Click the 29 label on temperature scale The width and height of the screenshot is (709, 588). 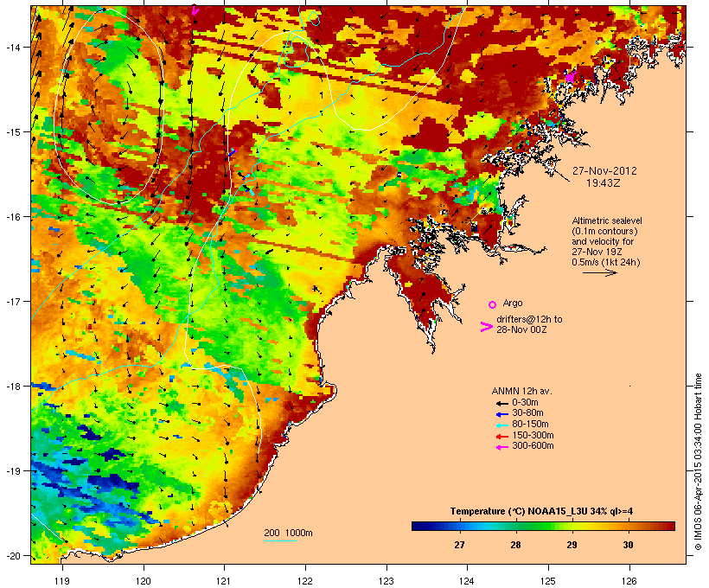click(x=572, y=545)
